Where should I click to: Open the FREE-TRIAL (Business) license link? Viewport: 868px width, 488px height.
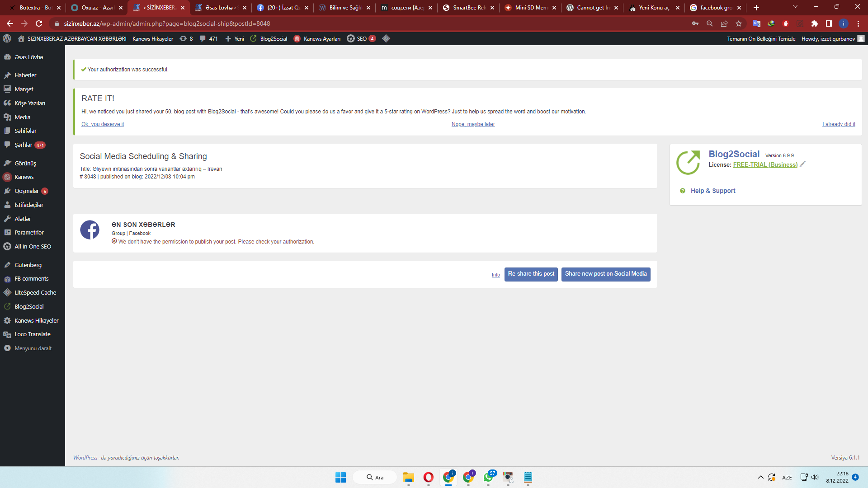(x=765, y=165)
